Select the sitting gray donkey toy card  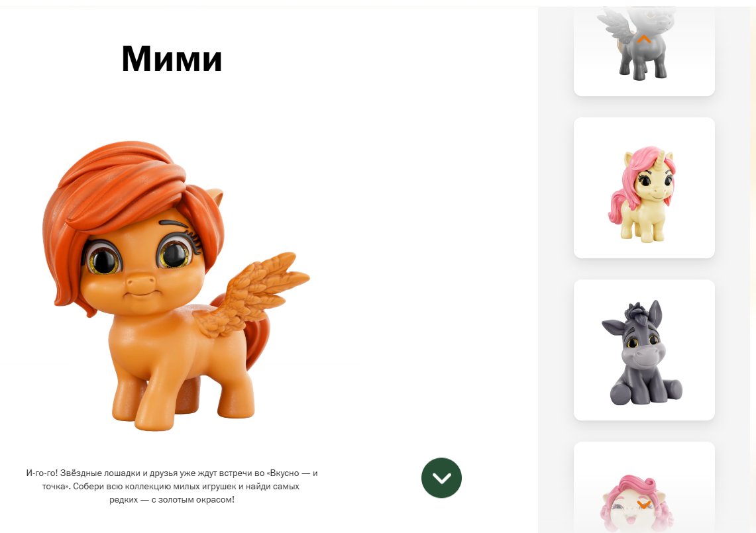tap(644, 350)
